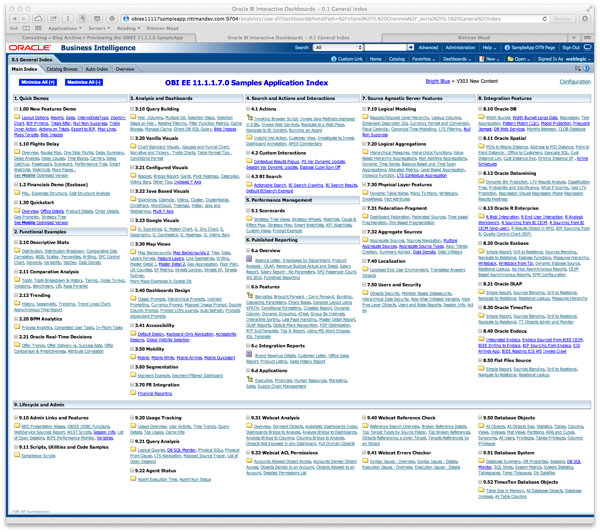The height and width of the screenshot is (532, 600).
Task: Collapse section 1.10 Flights Delay
Action: point(16,144)
